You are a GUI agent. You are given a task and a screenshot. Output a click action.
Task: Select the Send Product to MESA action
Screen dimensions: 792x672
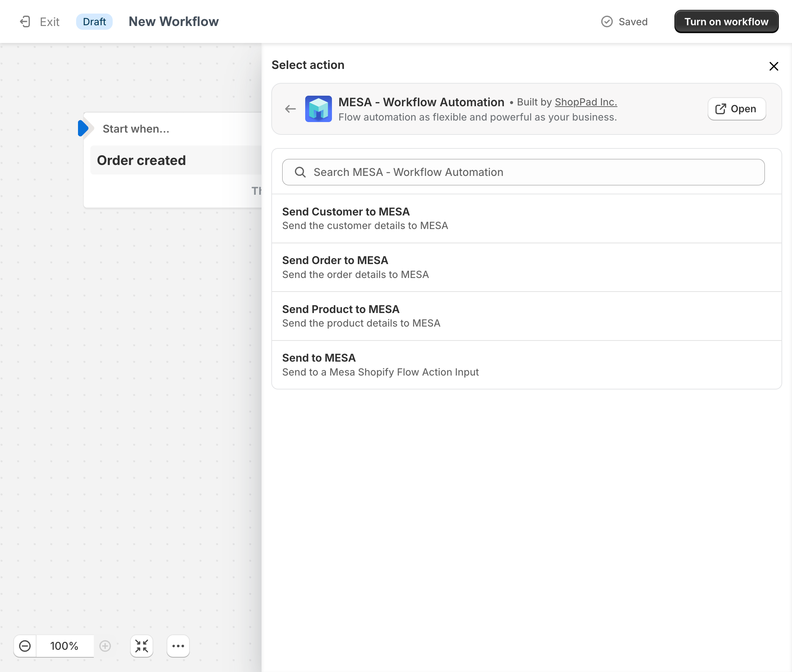[526, 316]
